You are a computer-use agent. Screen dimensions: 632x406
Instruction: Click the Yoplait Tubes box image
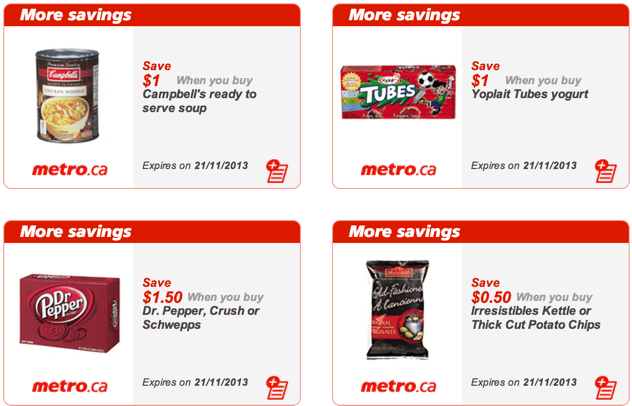point(398,92)
